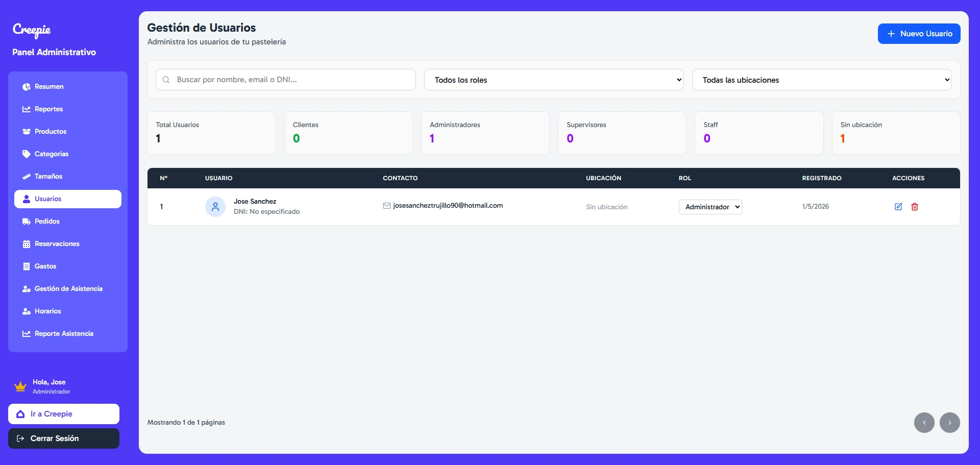Screen dimensions: 980x465
Task: Click the crown icon next to Hola, Jose
Action: 20,386
